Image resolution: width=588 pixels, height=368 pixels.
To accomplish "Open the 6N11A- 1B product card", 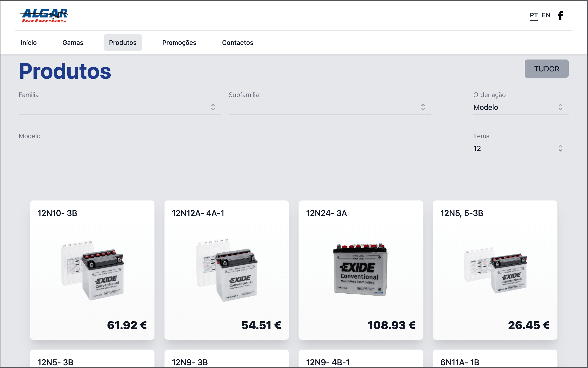I will [495, 359].
